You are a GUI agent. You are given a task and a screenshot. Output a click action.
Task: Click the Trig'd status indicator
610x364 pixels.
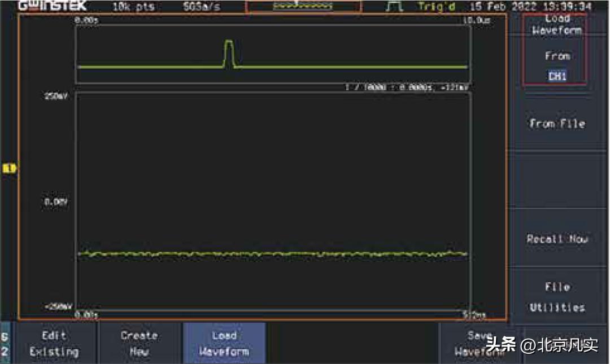pos(437,7)
